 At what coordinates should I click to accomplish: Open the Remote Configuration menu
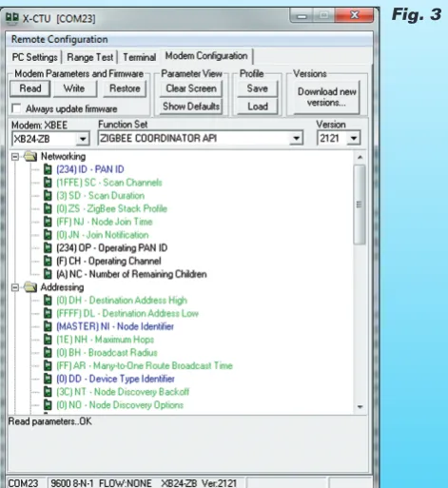tap(60, 39)
